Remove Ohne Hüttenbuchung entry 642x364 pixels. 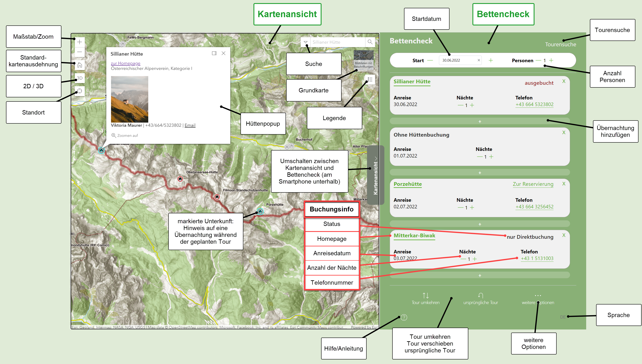(x=564, y=132)
